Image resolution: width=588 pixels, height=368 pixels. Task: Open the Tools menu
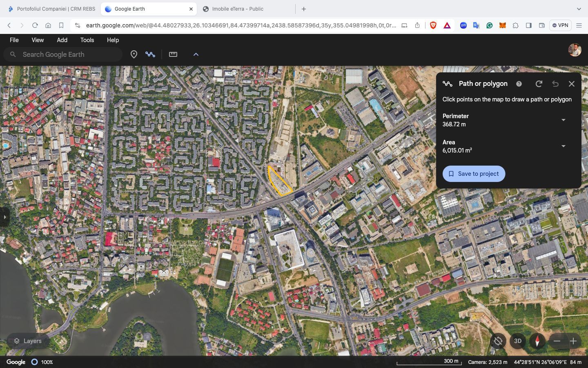[87, 40]
